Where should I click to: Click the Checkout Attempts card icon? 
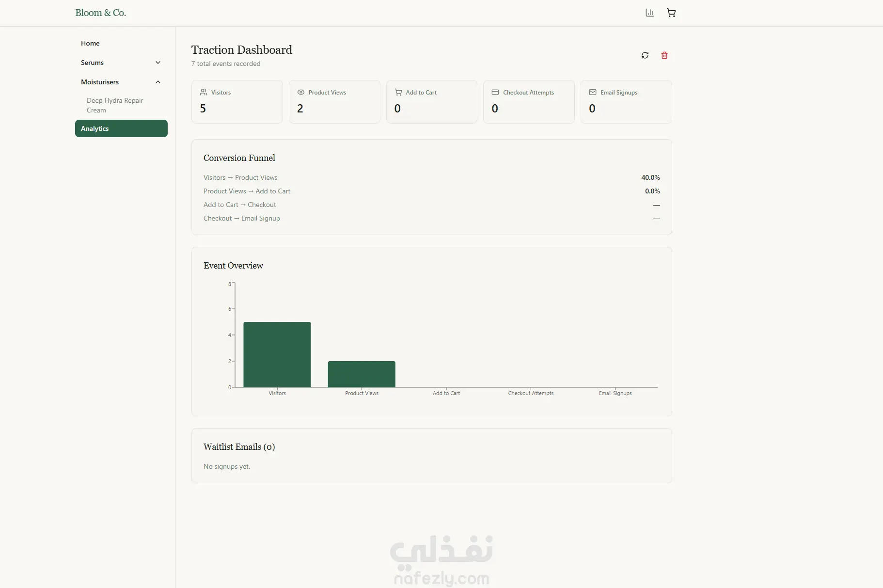pyautogui.click(x=495, y=92)
